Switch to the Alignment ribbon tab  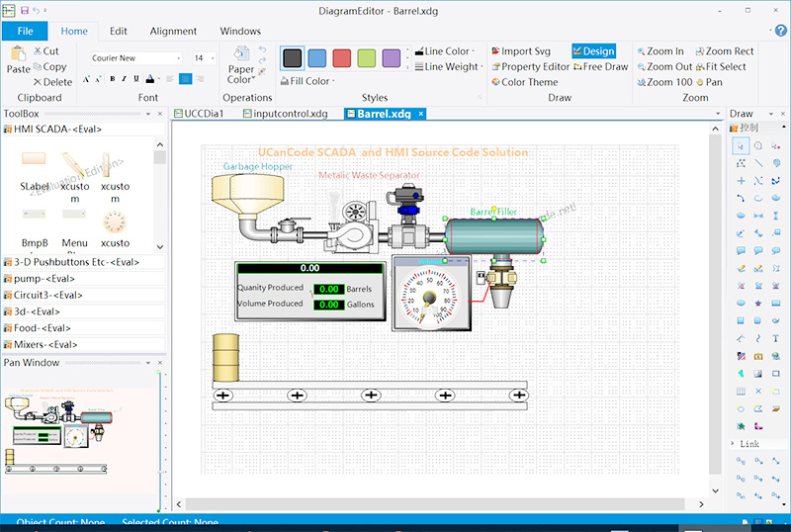pyautogui.click(x=173, y=31)
